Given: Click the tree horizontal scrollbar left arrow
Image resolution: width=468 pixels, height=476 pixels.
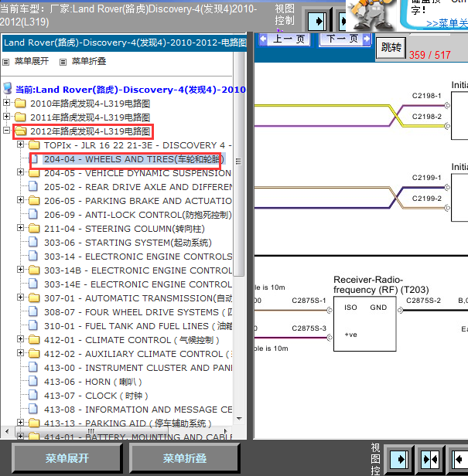Looking at the screenshot, I should pyautogui.click(x=7, y=430).
